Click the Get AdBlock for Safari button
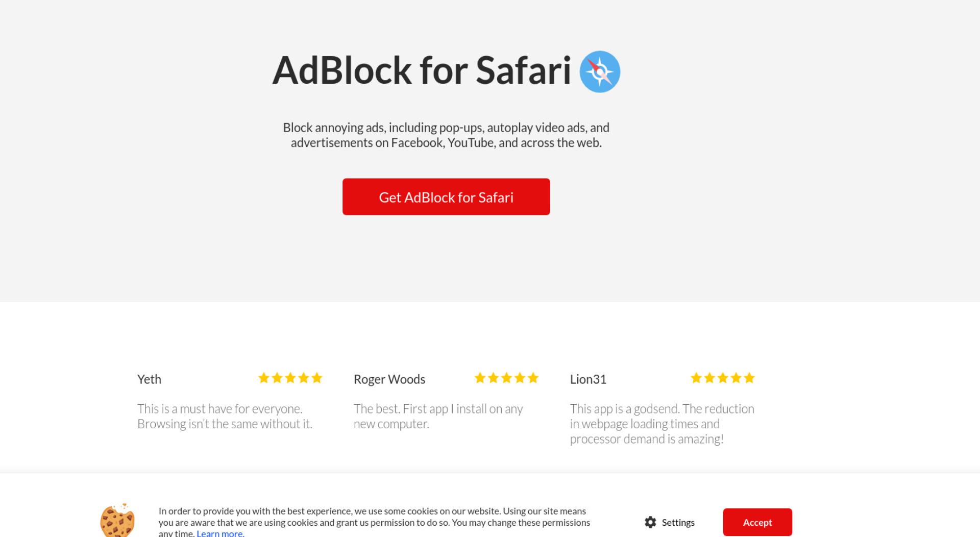Image resolution: width=980 pixels, height=537 pixels. [x=446, y=197]
